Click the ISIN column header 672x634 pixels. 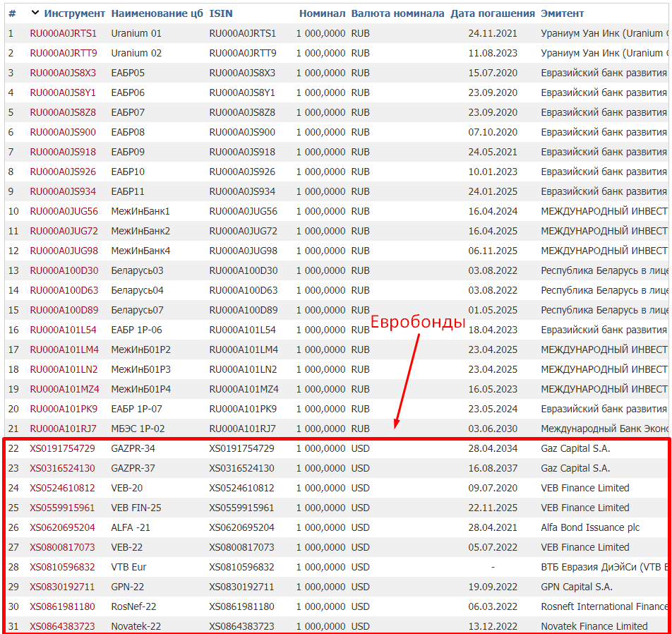[221, 13]
